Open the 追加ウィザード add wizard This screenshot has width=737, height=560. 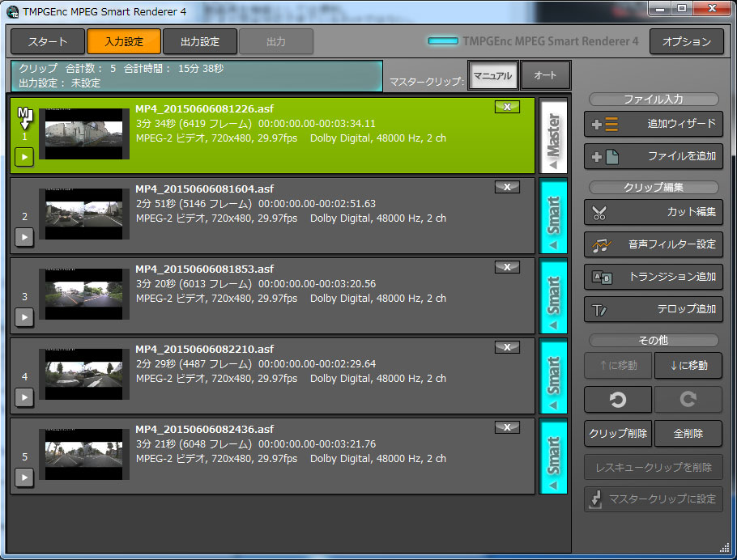pos(654,124)
